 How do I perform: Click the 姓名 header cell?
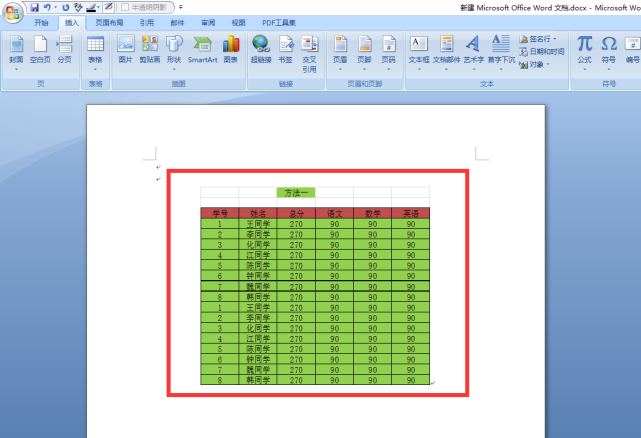click(258, 213)
